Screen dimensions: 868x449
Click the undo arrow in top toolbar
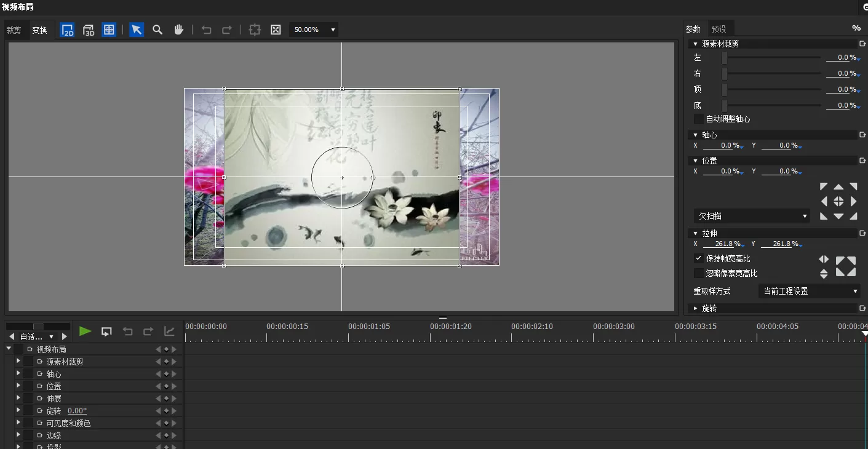pos(207,30)
